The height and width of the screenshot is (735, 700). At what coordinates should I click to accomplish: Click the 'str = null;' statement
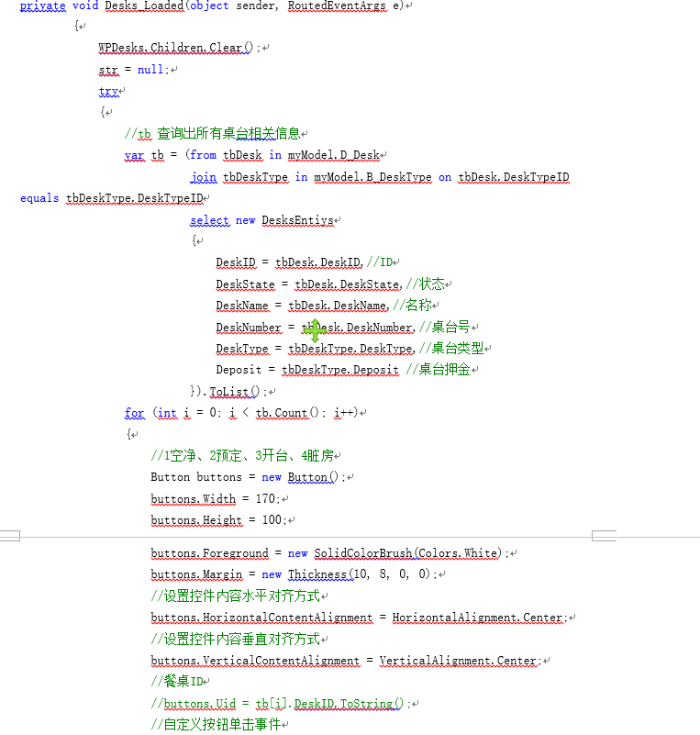(134, 70)
